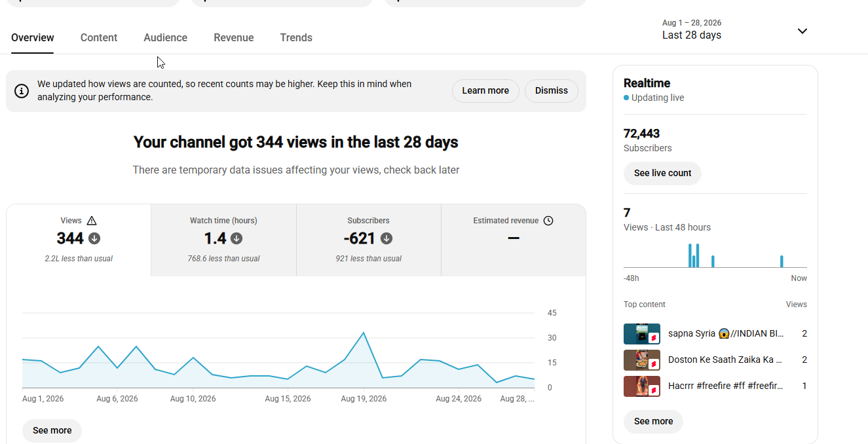This screenshot has height=444, width=868.
Task: Open the Trends tab
Action: (x=296, y=37)
